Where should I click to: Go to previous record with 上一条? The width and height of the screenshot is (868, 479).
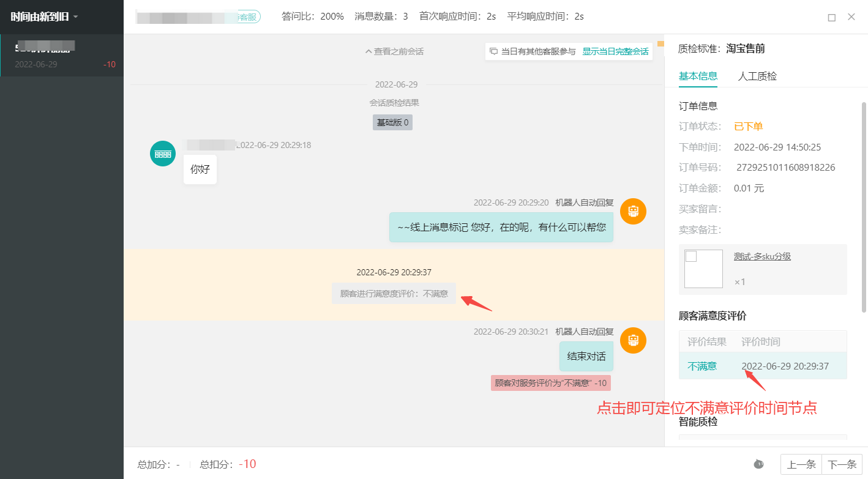tap(801, 464)
